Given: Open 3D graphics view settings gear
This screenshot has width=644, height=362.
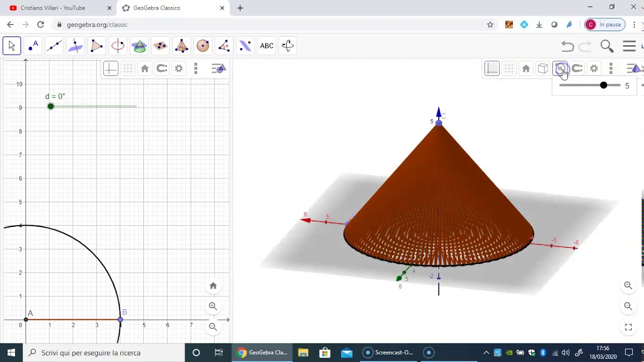Looking at the screenshot, I should point(594,68).
